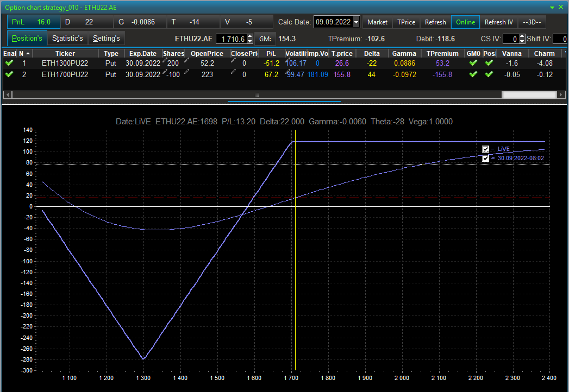This screenshot has width=569, height=392.
Task: Click the table horizontal scrollbar thumb
Action: 257,94
